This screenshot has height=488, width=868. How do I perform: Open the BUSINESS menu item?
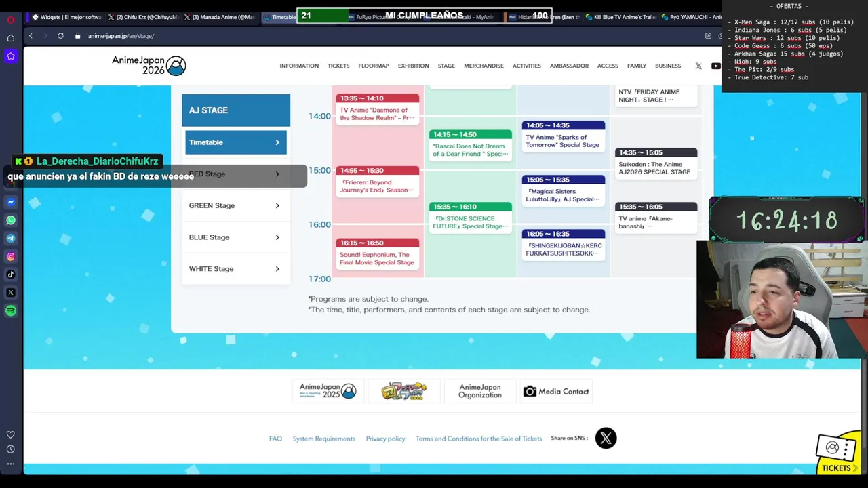668,66
